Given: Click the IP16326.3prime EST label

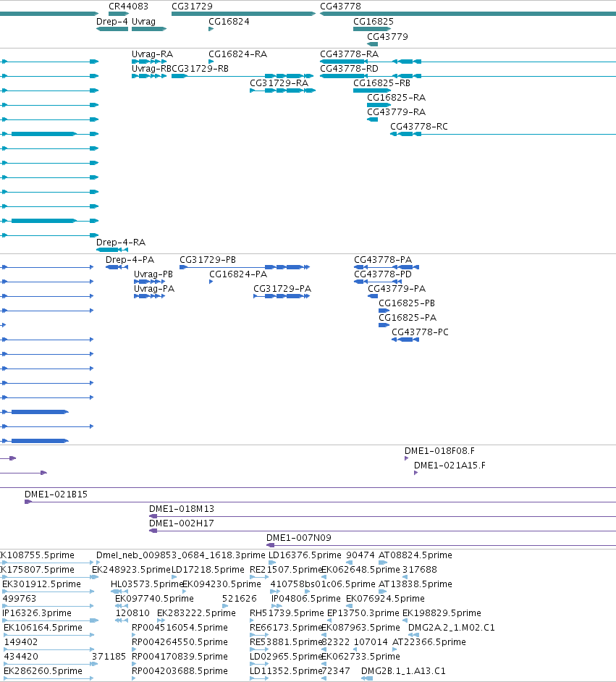Looking at the screenshot, I should click(x=37, y=613).
